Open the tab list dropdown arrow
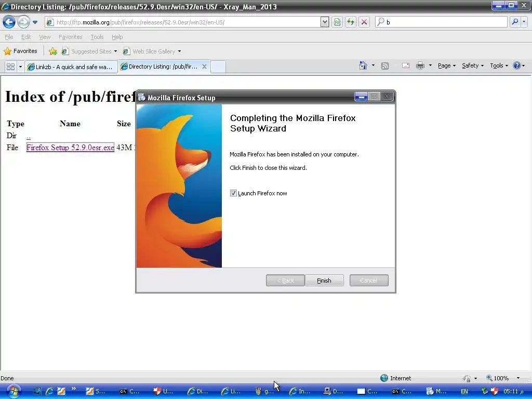This screenshot has width=532, height=399. [x=20, y=66]
